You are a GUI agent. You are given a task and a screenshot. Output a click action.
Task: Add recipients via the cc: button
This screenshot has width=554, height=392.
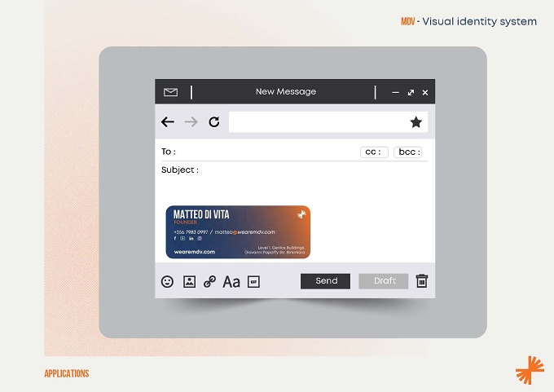(x=374, y=152)
